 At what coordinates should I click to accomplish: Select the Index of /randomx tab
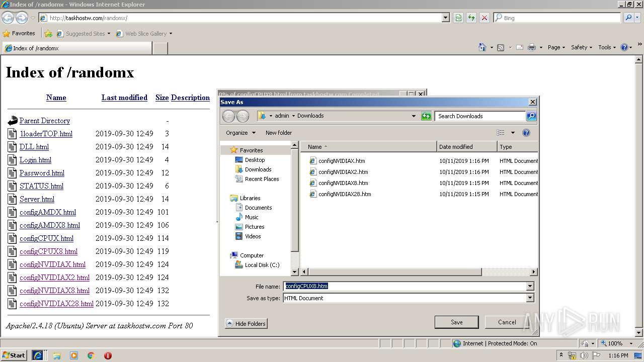tap(76, 48)
